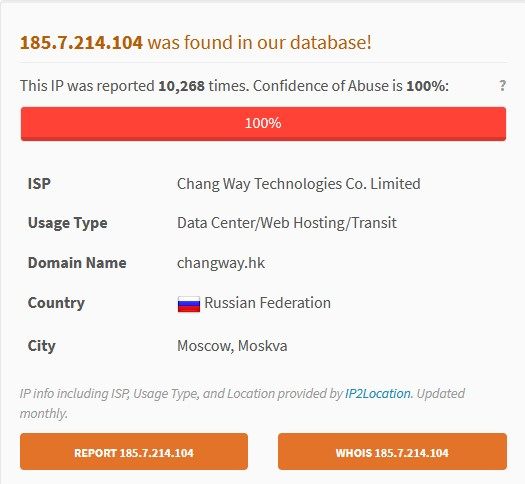Click the question mark help icon
The height and width of the screenshot is (484, 525).
tap(502, 86)
